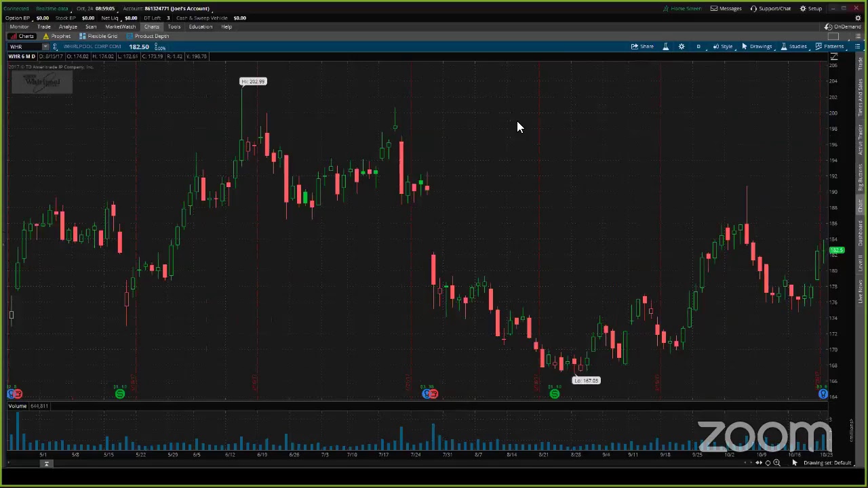868x488 pixels.
Task: Open the Active Trader side tab
Action: tap(861, 139)
